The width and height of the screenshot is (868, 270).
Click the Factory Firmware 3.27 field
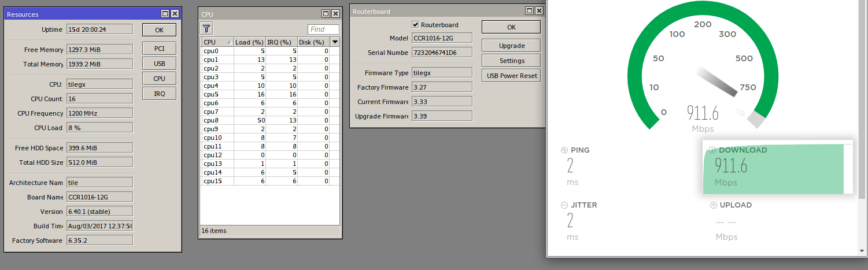(x=442, y=87)
